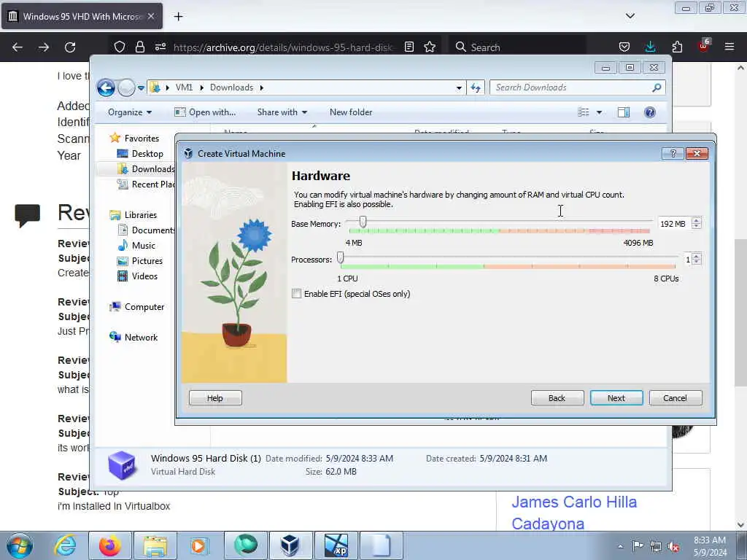Open Help in the VM wizard

tap(215, 398)
